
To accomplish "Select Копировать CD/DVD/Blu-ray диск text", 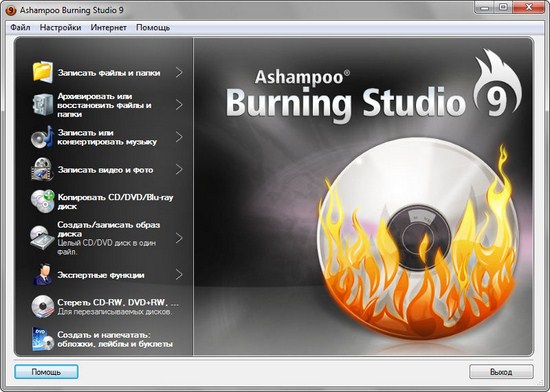I will pyautogui.click(x=115, y=202).
